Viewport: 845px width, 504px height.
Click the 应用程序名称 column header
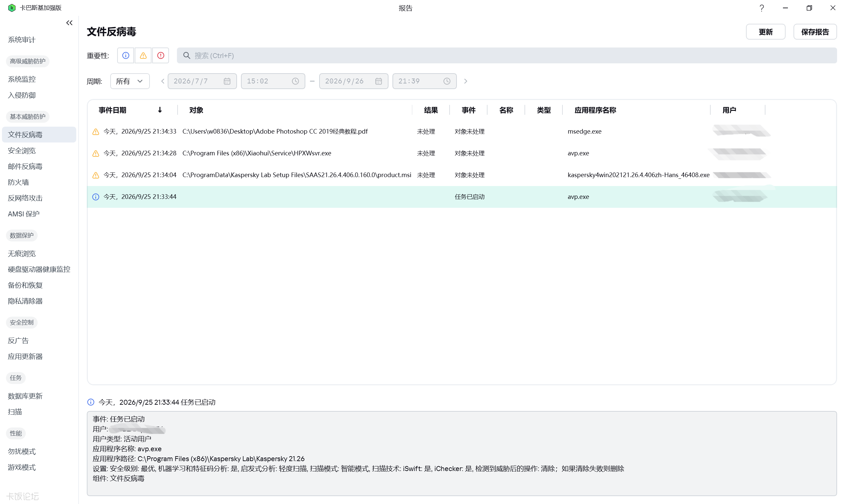point(595,110)
